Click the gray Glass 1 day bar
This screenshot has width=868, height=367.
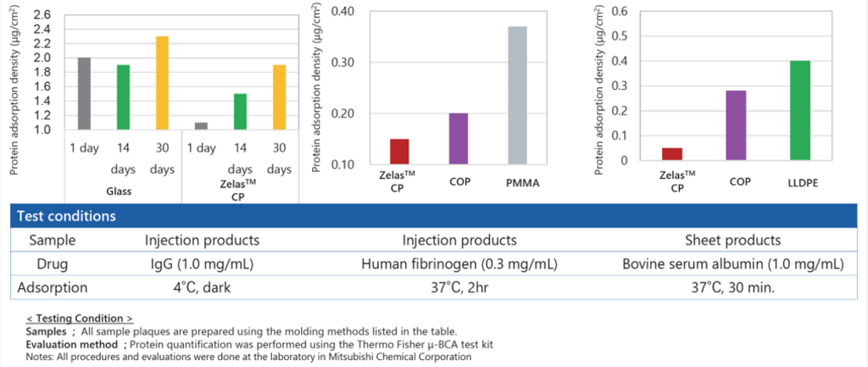[x=84, y=93]
